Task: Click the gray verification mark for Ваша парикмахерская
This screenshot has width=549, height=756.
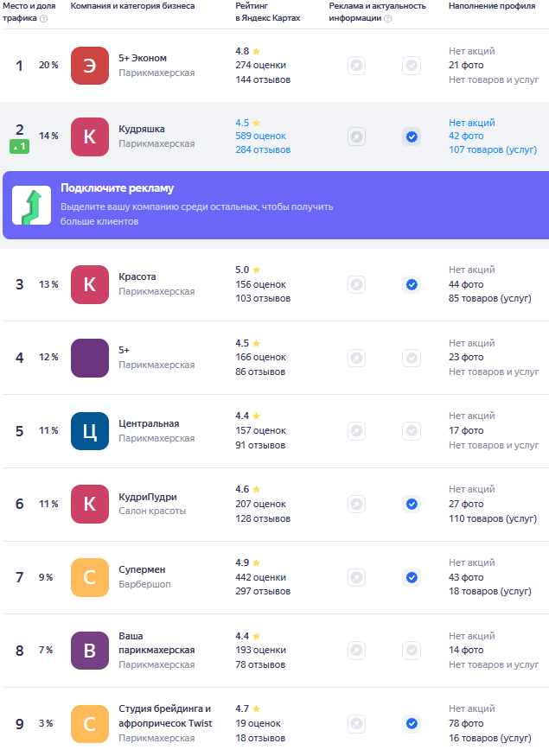Action: click(x=412, y=651)
